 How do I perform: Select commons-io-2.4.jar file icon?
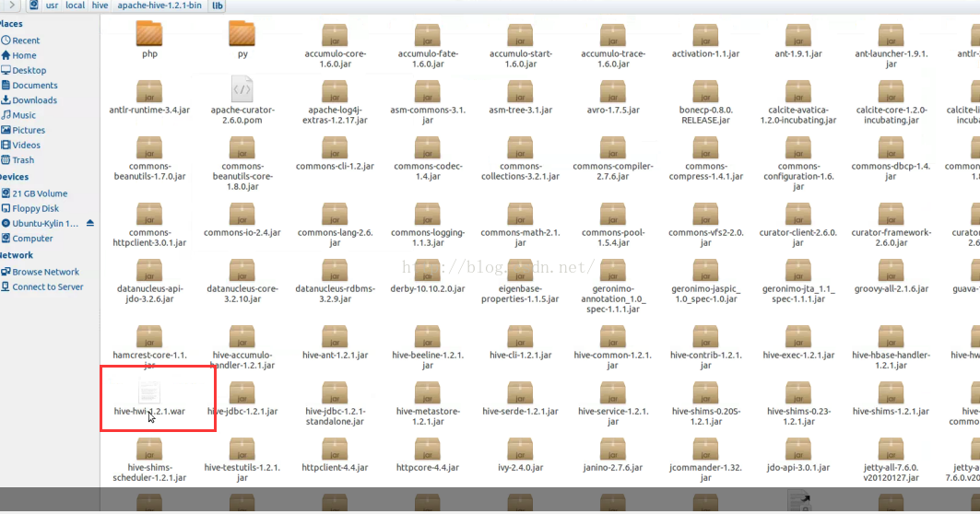pyautogui.click(x=242, y=214)
